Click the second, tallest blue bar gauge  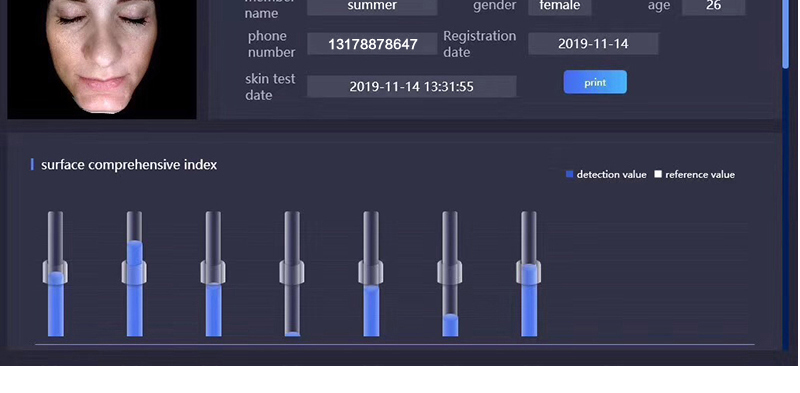coord(134,274)
